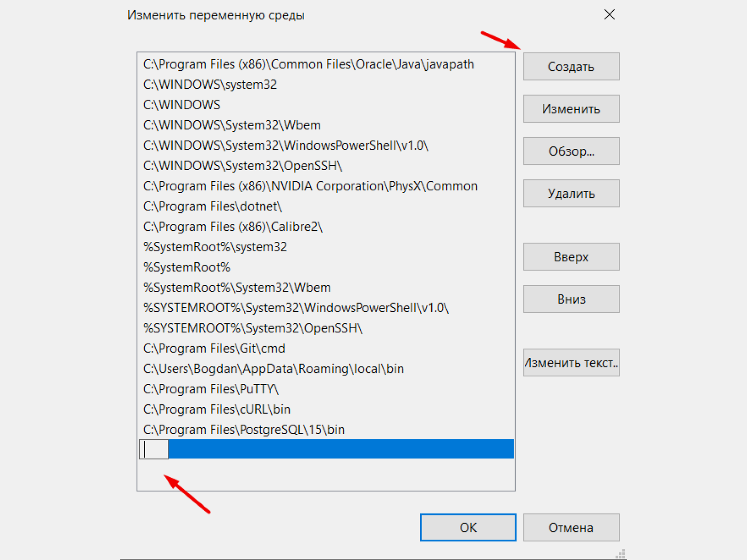The width and height of the screenshot is (747, 560).
Task: Select the NVIDIA Corporation PhysX Common path
Action: pos(326,186)
